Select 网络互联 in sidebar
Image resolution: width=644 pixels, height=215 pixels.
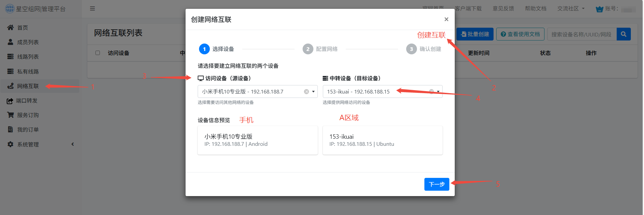[40, 86]
